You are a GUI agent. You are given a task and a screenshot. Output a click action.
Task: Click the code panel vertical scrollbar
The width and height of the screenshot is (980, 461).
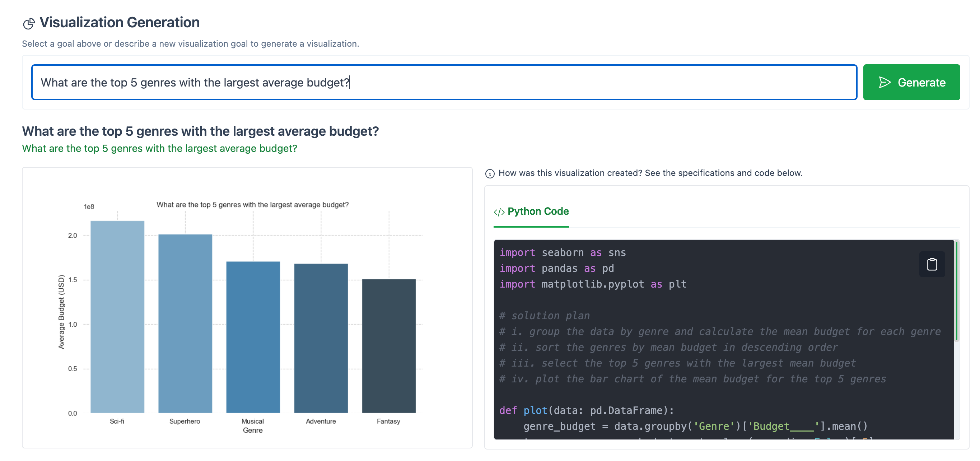(x=956, y=292)
